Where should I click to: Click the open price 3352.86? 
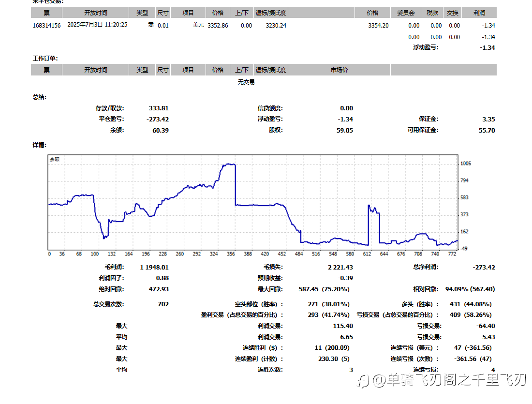point(218,26)
